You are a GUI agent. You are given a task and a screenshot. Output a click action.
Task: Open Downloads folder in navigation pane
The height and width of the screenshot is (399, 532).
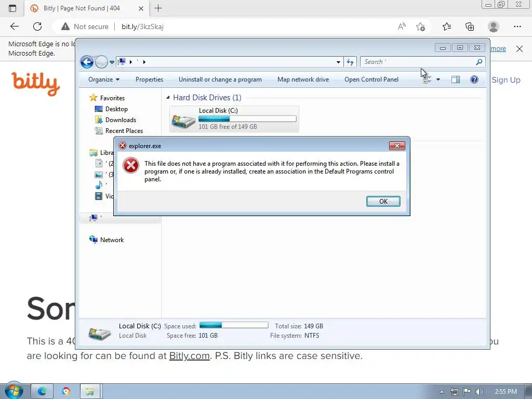click(x=121, y=120)
